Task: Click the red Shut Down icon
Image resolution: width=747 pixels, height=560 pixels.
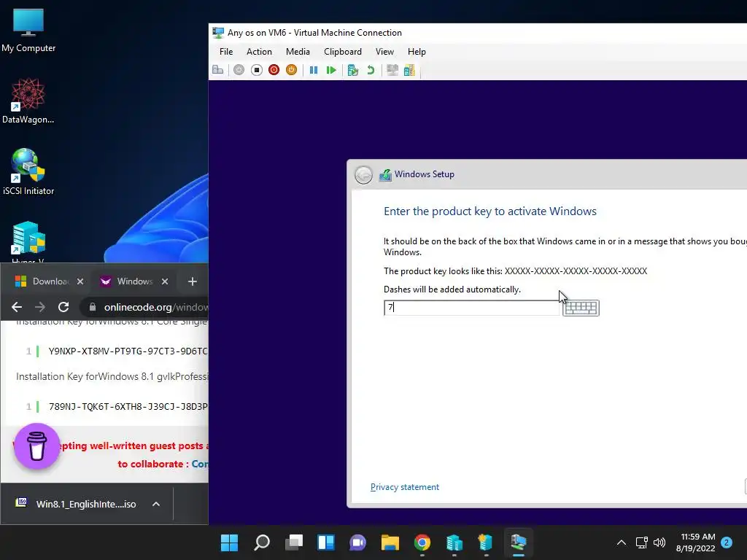Action: (274, 70)
